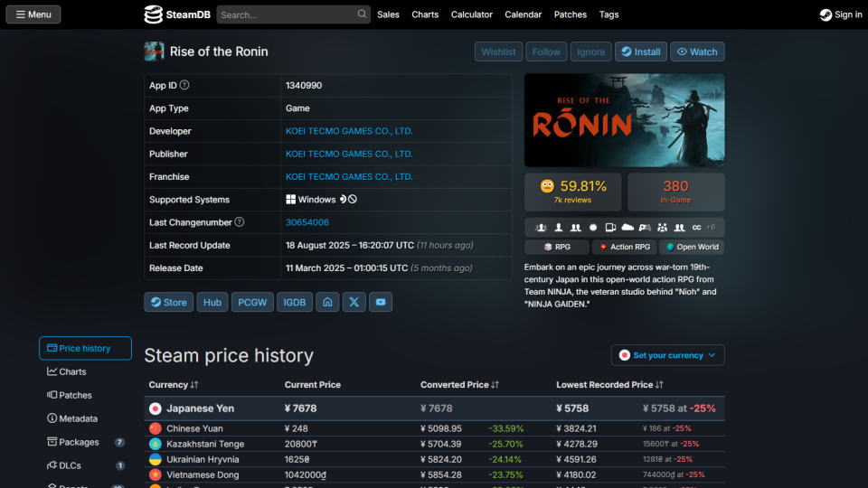Open changenumber 30654006 link
Image resolution: width=868 pixels, height=488 pixels.
(x=307, y=222)
